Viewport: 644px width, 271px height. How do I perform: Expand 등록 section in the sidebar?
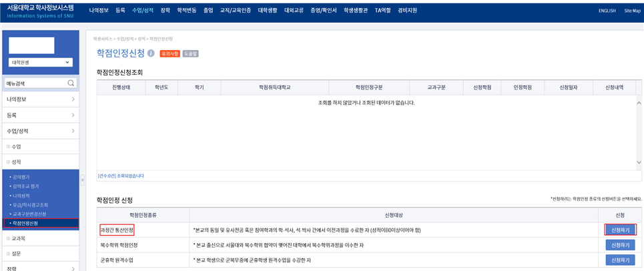pos(40,115)
